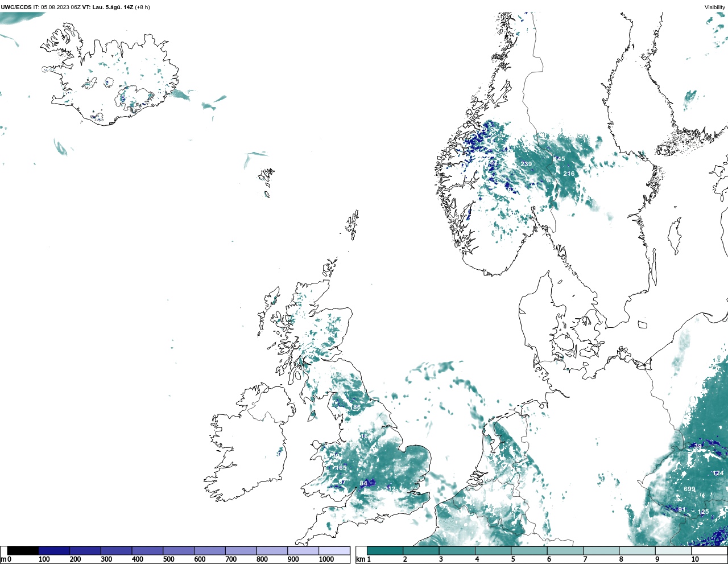This screenshot has height=564, width=728.
Task: Click the 'Visibility' label in the top corner
Action: [715, 7]
